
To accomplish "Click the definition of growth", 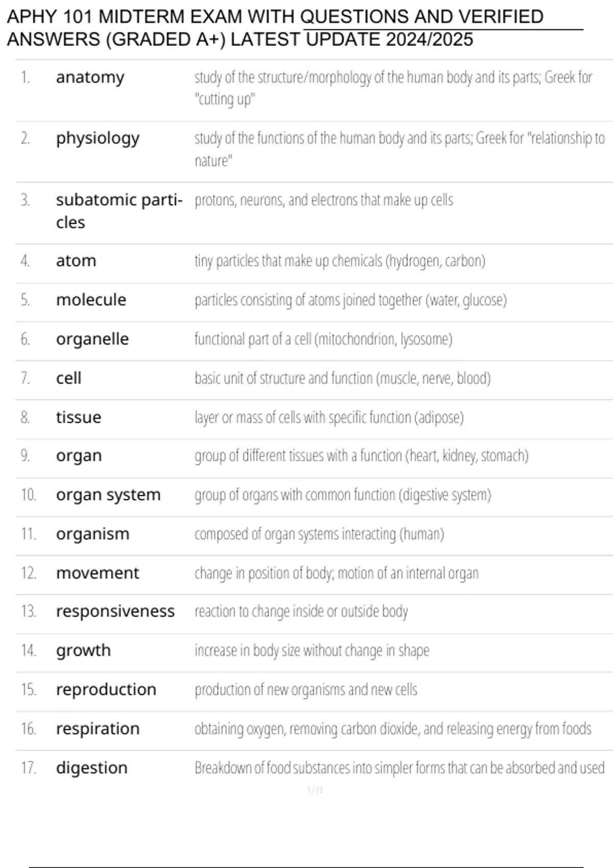I will click(312, 651).
